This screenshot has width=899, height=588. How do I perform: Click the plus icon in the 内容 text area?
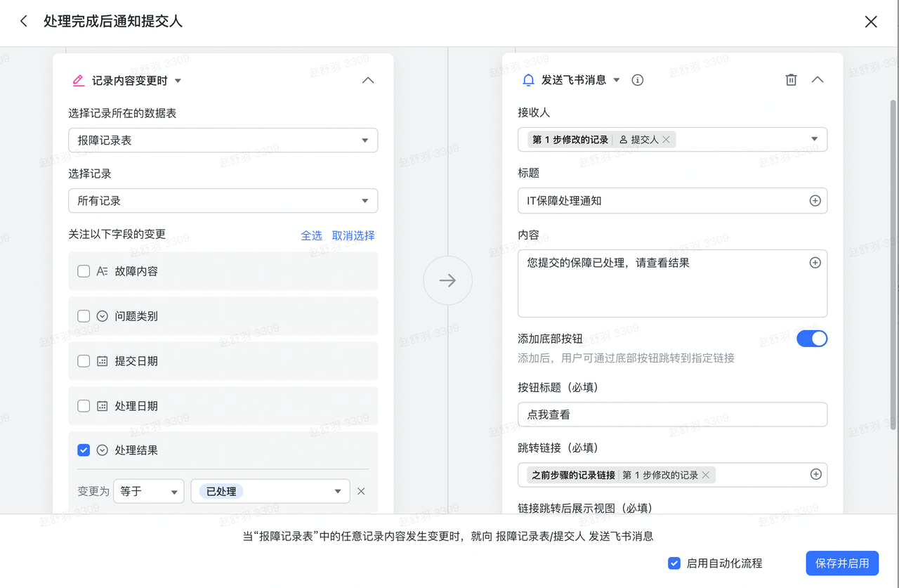(815, 263)
